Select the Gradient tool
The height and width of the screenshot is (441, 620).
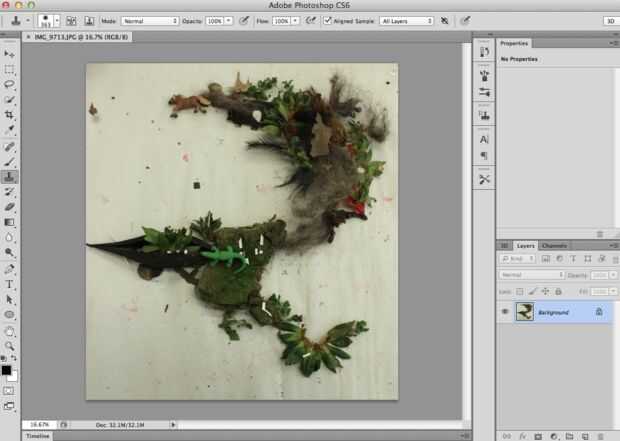(x=9, y=222)
